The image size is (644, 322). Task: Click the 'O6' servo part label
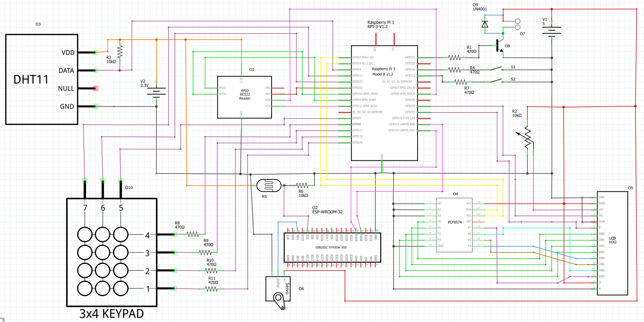[x=301, y=289]
